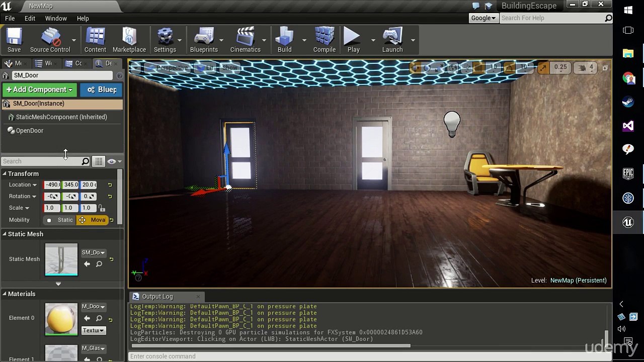Image resolution: width=644 pixels, height=362 pixels.
Task: Browse to static mesh in Content Browser
Action: tap(99, 264)
